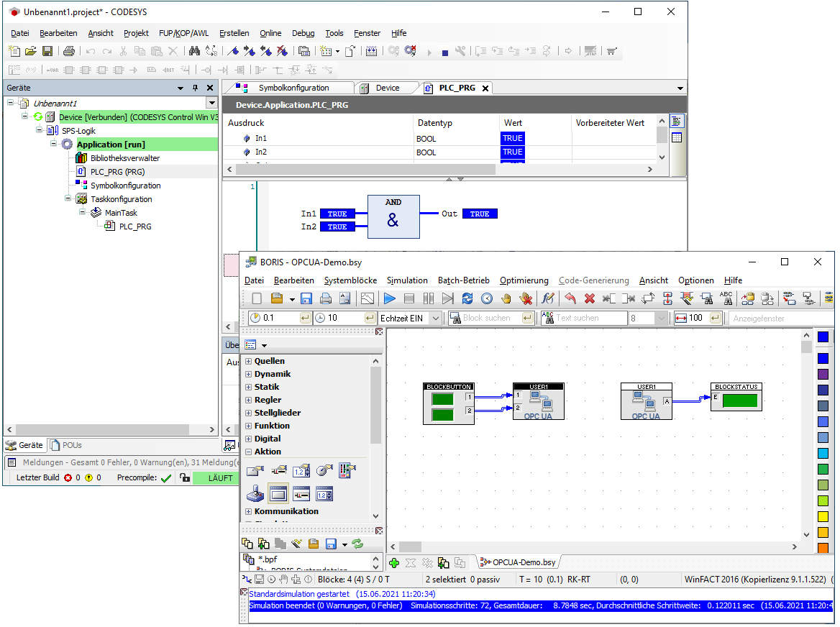Screen dimensions: 840x627
Task: Delete with red X icon in BORIS
Action: (590, 298)
